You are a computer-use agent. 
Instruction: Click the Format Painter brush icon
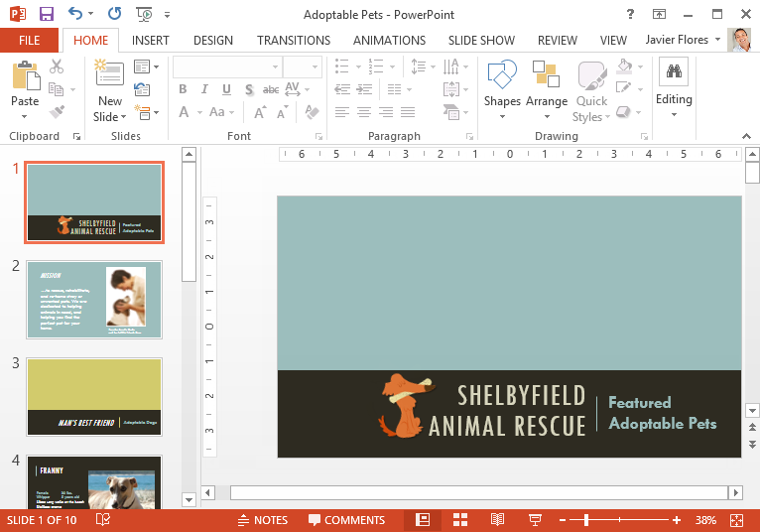57,112
